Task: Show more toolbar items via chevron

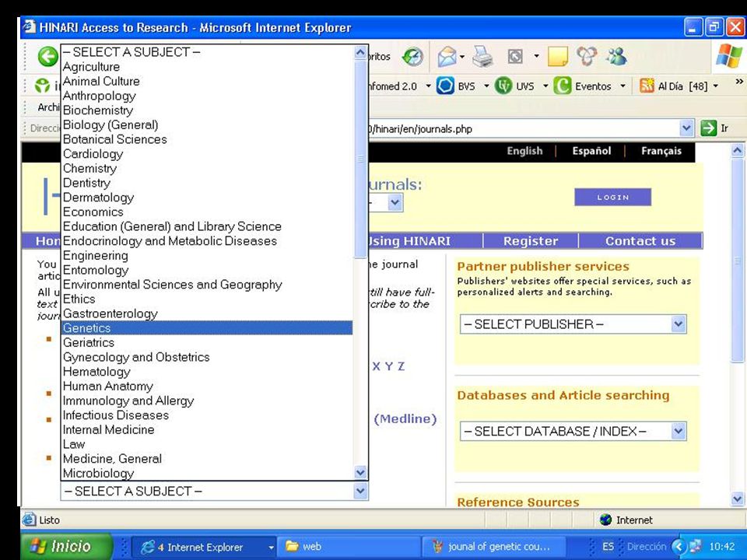Action: click(x=739, y=82)
